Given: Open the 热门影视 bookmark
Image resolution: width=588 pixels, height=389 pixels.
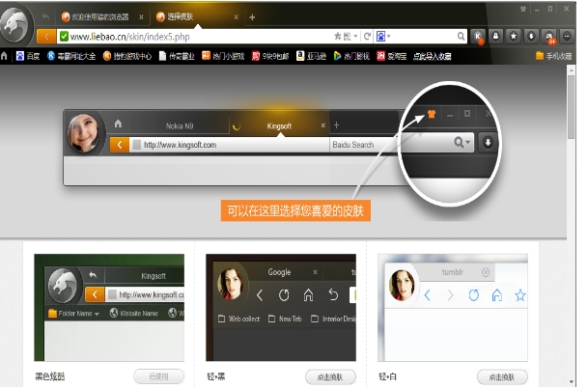Looking at the screenshot, I should click(351, 56).
